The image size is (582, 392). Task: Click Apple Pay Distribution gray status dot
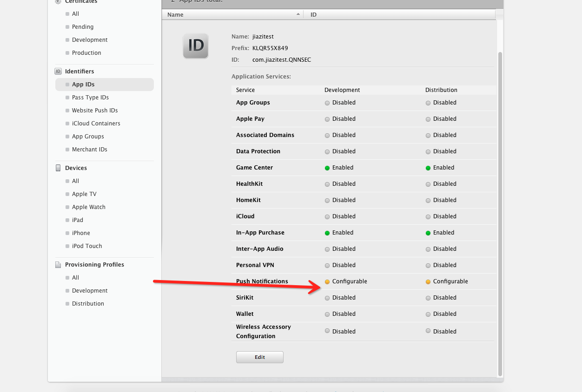[x=428, y=119]
